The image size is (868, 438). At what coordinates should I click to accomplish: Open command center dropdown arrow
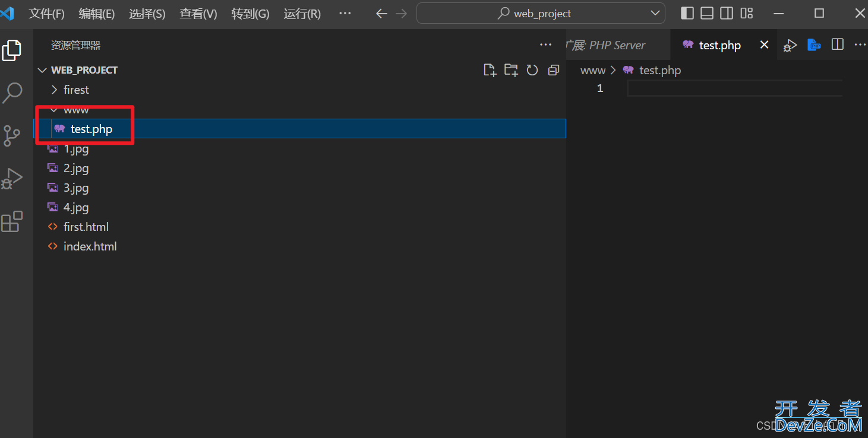pyautogui.click(x=655, y=13)
